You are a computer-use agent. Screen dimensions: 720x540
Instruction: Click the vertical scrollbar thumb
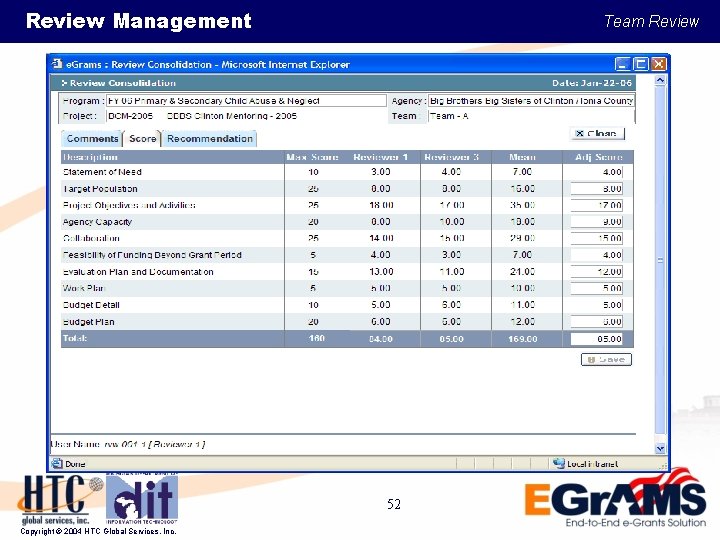pyautogui.click(x=660, y=260)
